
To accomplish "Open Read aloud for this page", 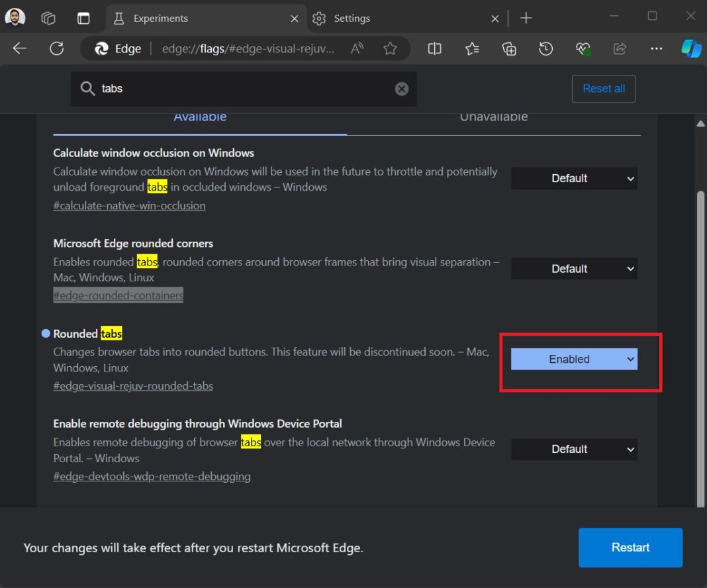I will tap(356, 48).
